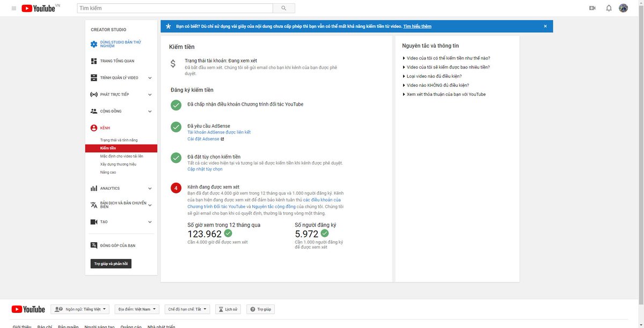Click footer Trợ giúp button
This screenshot has width=644, height=328.
pyautogui.click(x=261, y=309)
